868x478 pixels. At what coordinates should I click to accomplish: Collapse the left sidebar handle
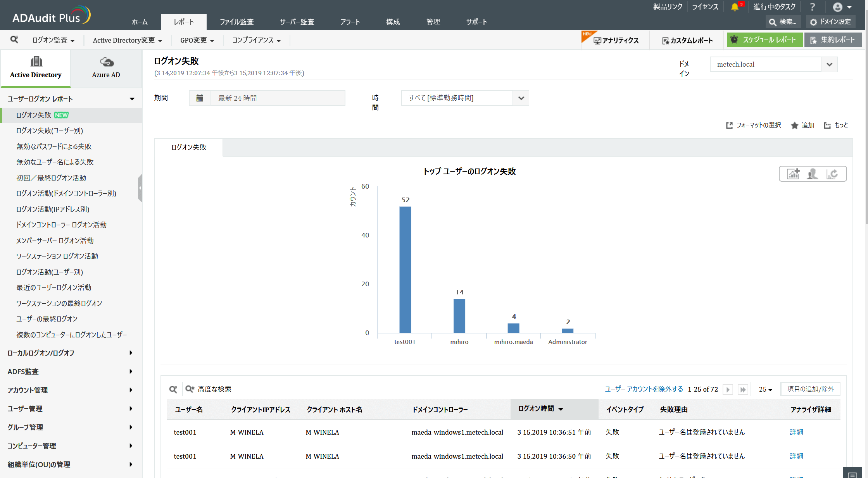tap(140, 188)
